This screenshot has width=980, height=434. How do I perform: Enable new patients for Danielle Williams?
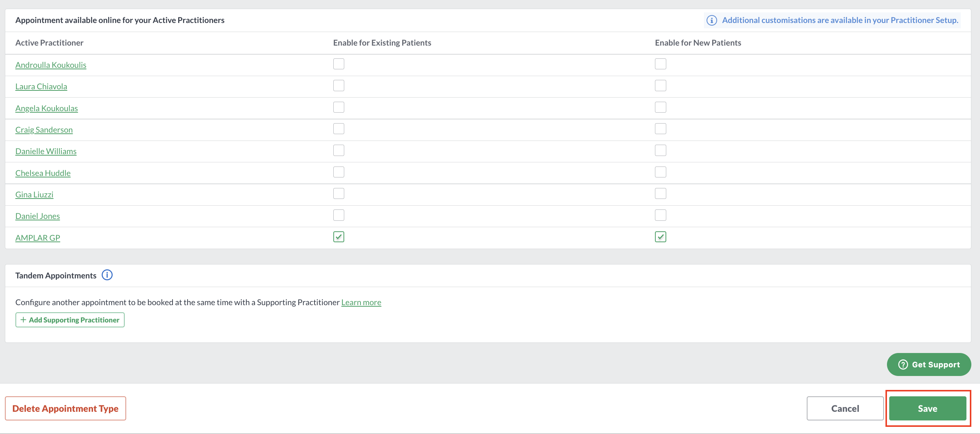(660, 150)
